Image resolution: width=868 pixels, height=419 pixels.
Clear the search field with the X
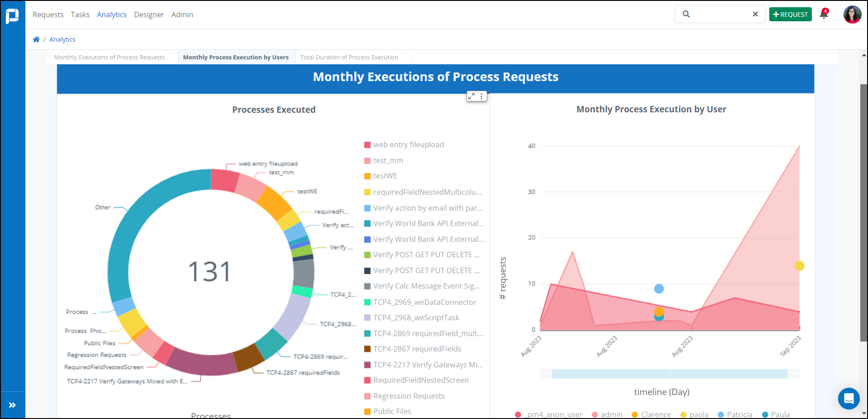pos(755,14)
